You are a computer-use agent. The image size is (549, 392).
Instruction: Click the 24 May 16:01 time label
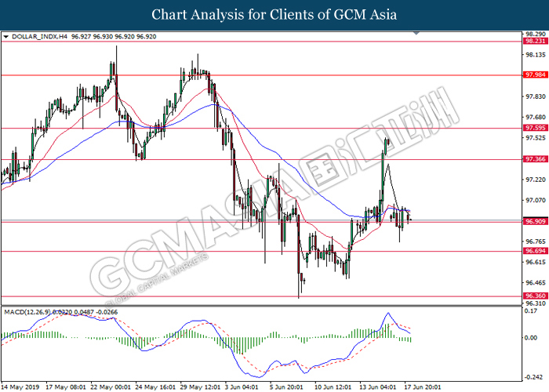155,387
